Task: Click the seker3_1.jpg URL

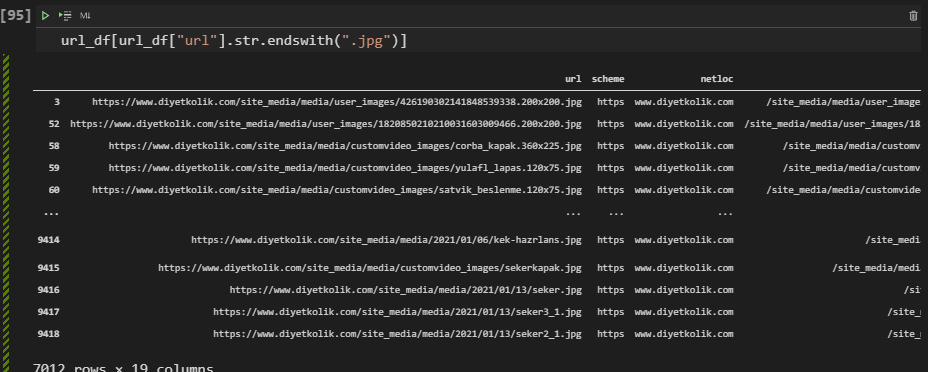Action: (397, 312)
